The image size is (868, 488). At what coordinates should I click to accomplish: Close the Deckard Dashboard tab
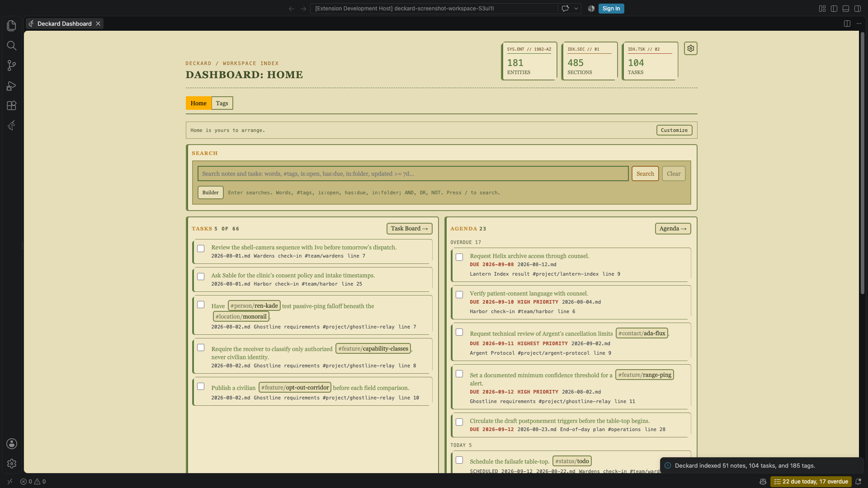(98, 23)
